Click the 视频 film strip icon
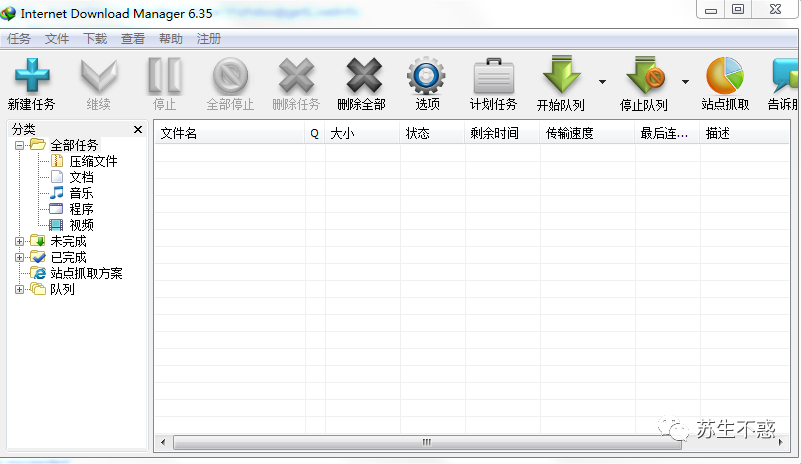Viewport: 801px width, 464px height. pos(56,225)
